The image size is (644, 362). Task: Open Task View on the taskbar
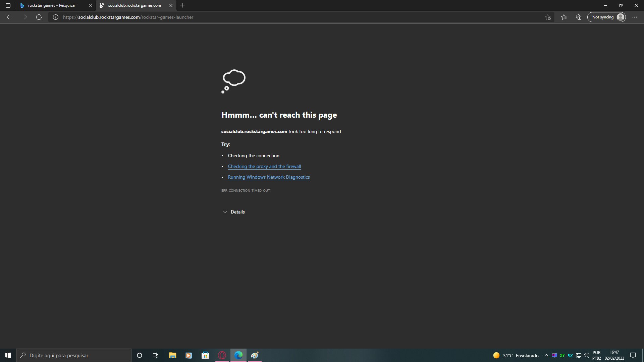pos(156,355)
